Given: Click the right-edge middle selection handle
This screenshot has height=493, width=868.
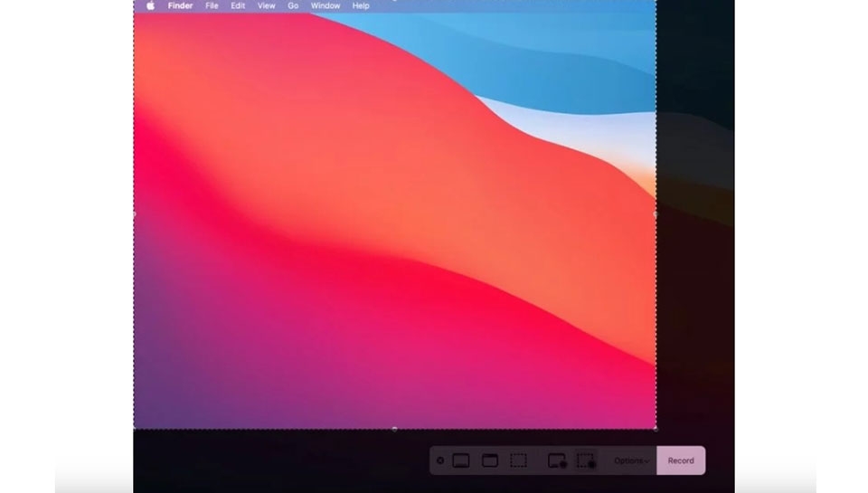Looking at the screenshot, I should point(656,213).
